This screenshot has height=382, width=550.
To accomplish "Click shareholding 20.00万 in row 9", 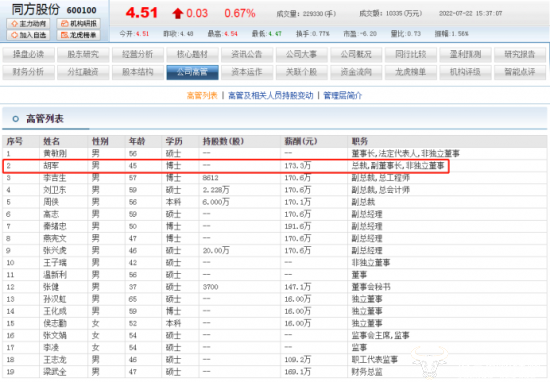I will point(216,250).
